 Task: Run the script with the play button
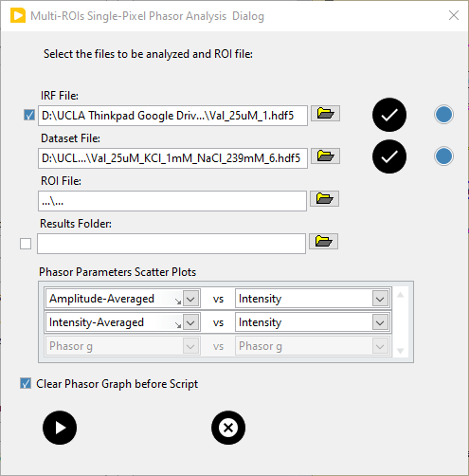click(x=60, y=428)
